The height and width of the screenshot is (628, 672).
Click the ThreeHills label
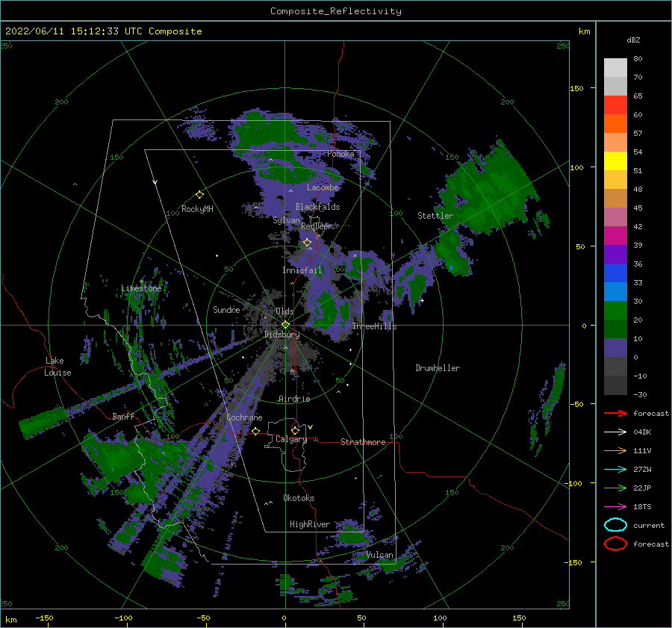(x=374, y=326)
